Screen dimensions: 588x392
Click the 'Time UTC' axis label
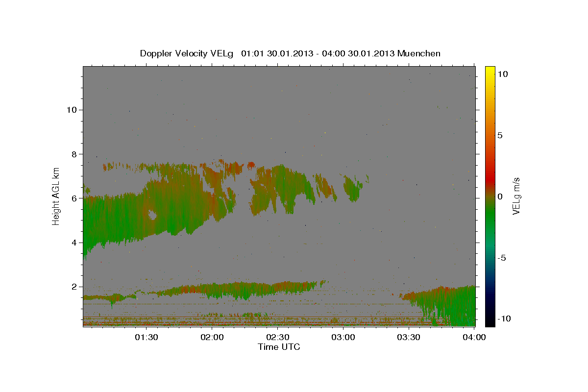pos(279,347)
